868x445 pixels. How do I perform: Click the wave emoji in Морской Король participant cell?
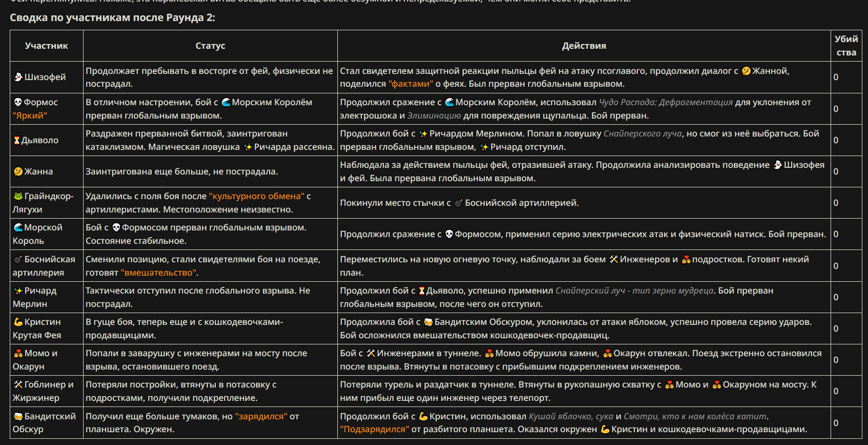[18, 227]
